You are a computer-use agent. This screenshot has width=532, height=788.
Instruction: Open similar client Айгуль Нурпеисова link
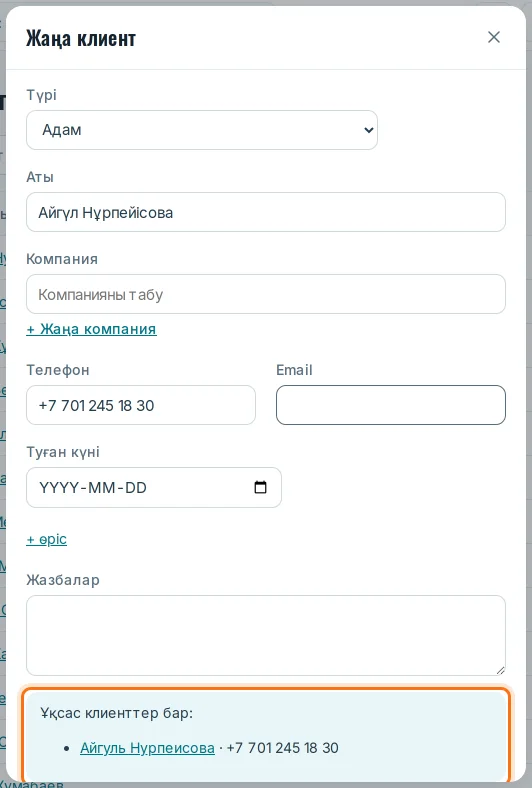(147, 748)
